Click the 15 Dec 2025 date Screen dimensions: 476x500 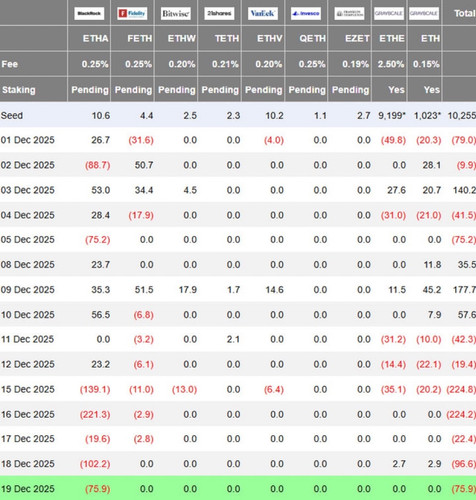(27, 389)
